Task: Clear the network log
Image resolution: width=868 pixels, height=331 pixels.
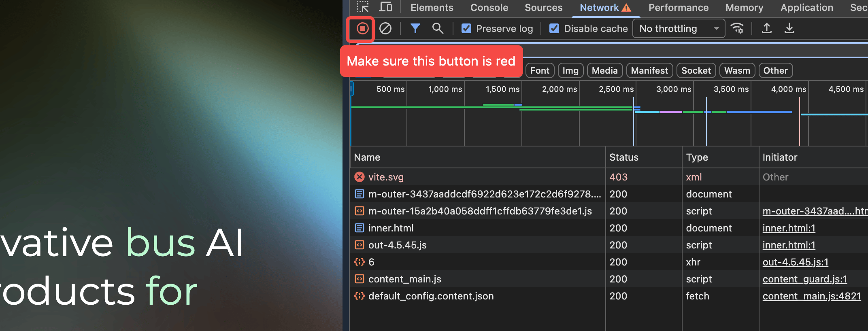Action: [x=385, y=28]
